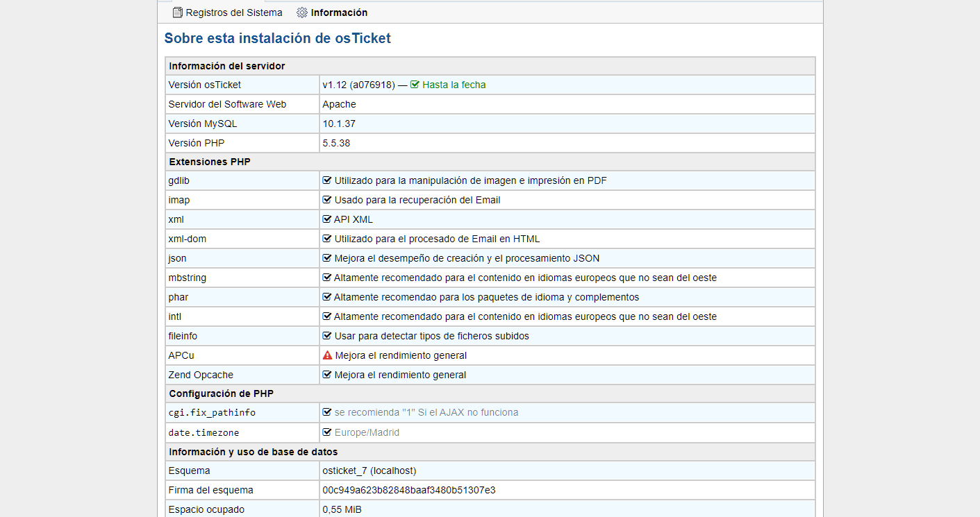Click the json check icon
The width and height of the screenshot is (980, 517).
click(327, 258)
